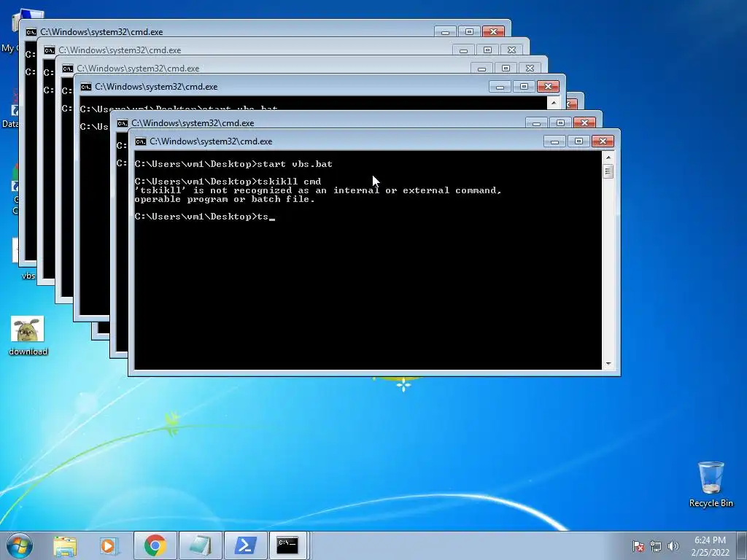Click the front cmd window's scroll down arrow
Screen dimensions: 747x560
coord(608,364)
